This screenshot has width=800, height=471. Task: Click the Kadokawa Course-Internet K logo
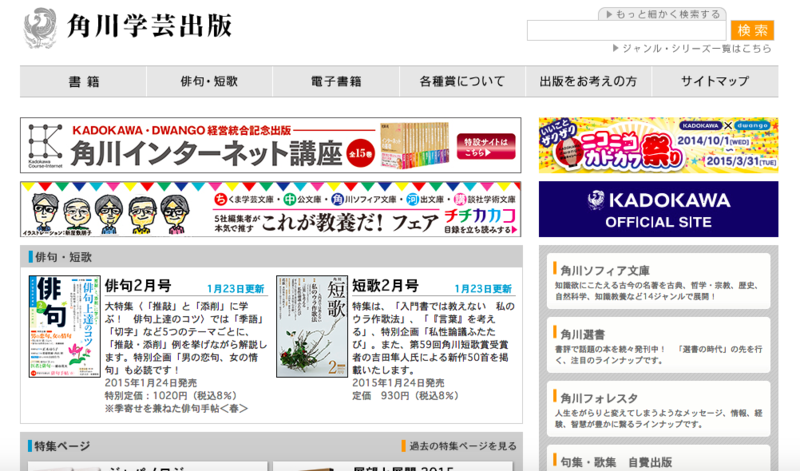[45, 145]
